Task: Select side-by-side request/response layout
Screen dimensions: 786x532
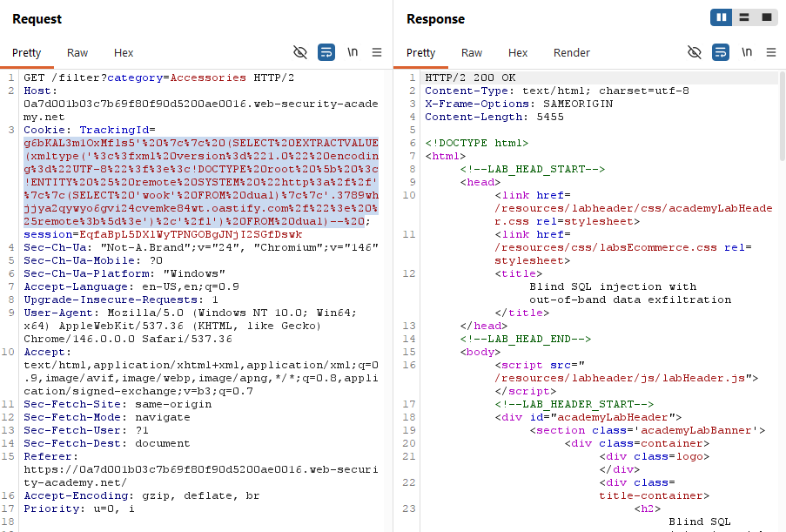Action: click(722, 17)
